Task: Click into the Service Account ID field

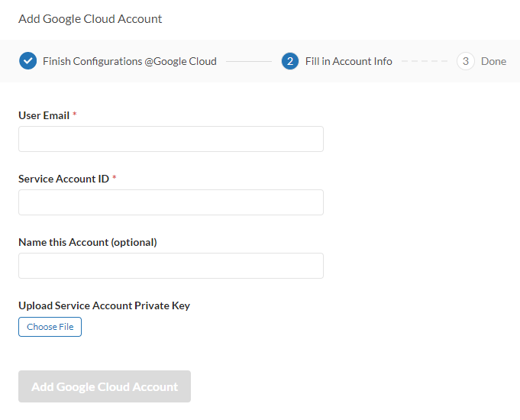Action: [x=171, y=202]
